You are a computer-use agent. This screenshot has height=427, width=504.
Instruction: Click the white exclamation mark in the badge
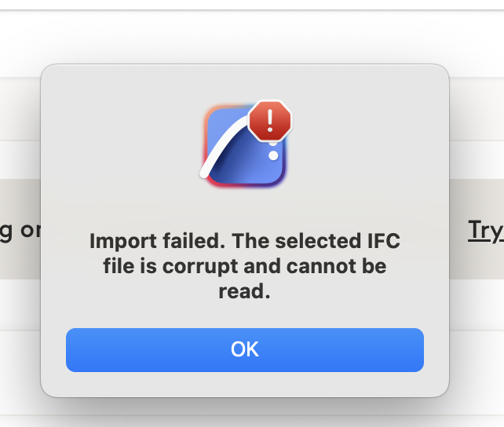(x=270, y=120)
